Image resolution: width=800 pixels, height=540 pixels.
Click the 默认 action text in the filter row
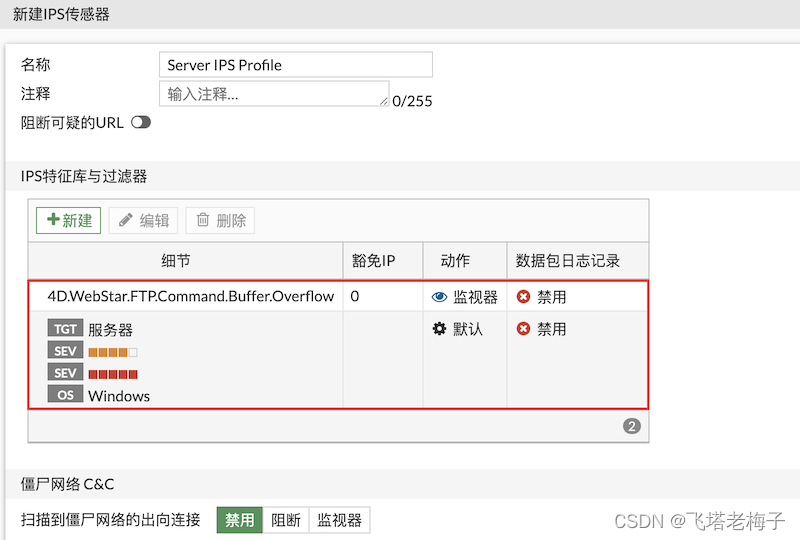[468, 329]
